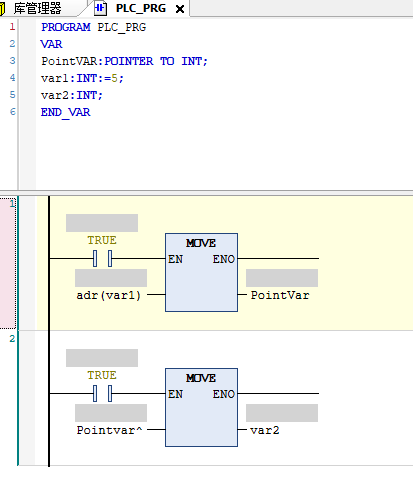Select the TRUE contact in network 2

102,393
